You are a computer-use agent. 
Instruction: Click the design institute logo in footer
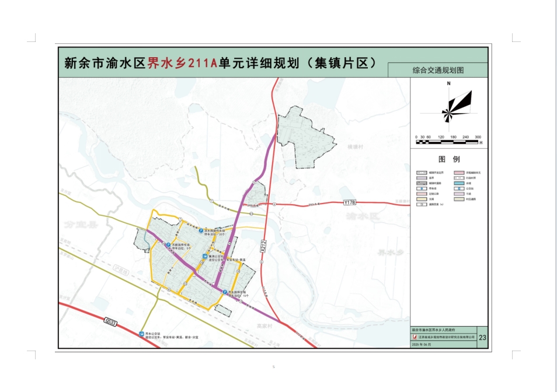415,338
